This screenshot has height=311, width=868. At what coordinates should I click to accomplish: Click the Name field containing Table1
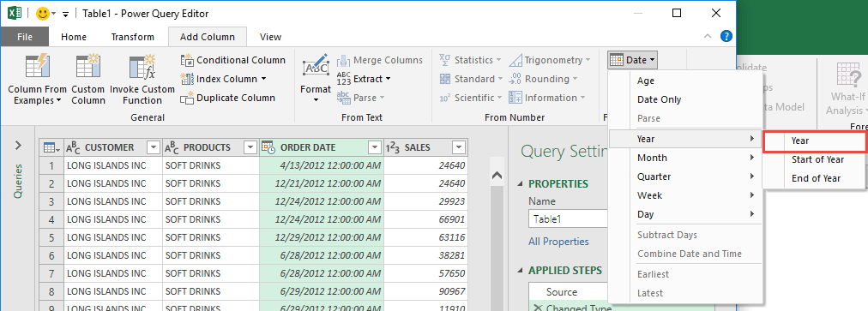tap(569, 219)
